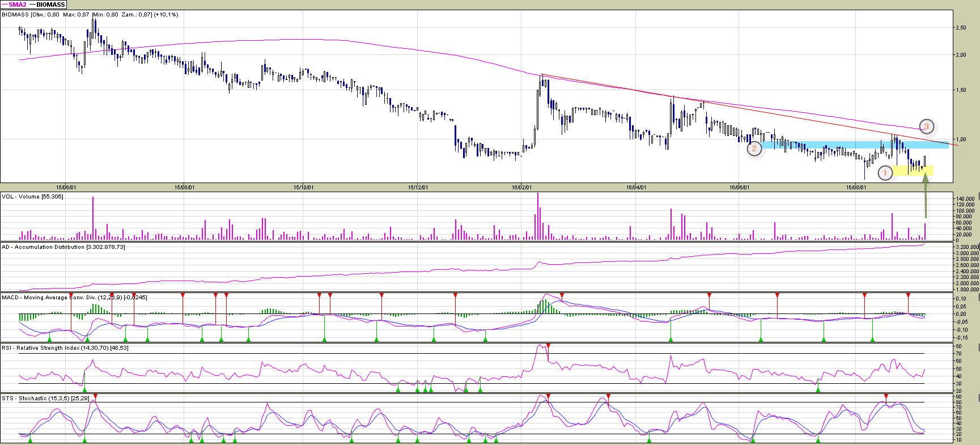The image size is (980, 445).
Task: Click the circled number 1 annotation
Action: 885,173
